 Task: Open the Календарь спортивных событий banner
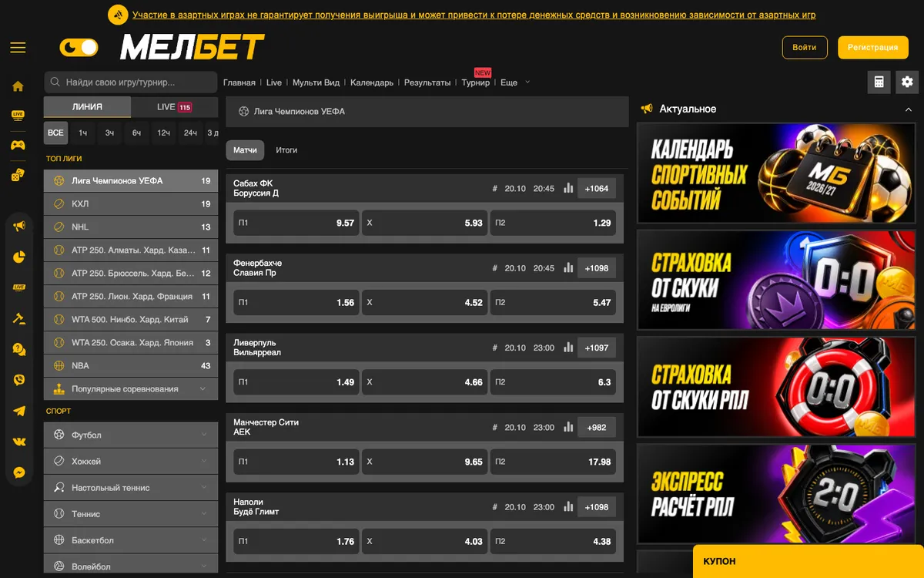coord(776,173)
